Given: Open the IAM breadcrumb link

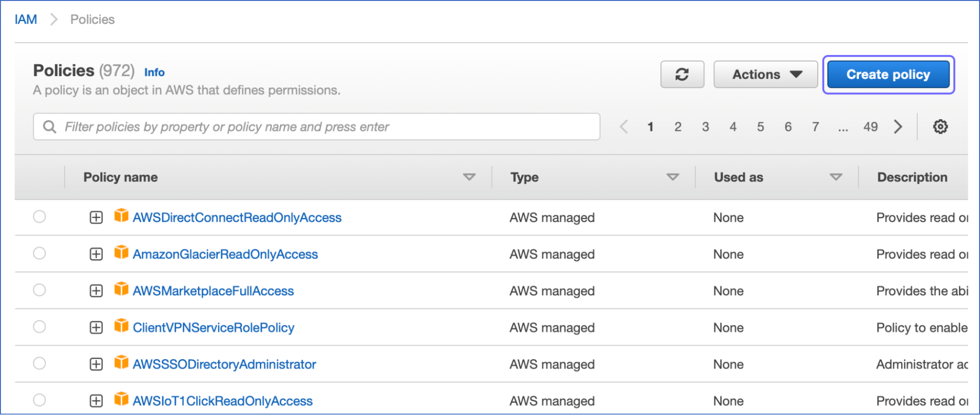Looking at the screenshot, I should point(26,19).
